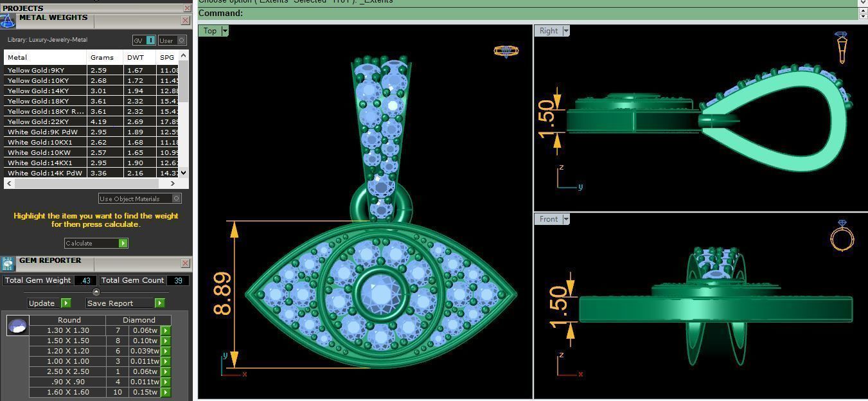Click the Save Report green arrow
Image resolution: width=868 pixels, height=401 pixels.
pos(160,303)
